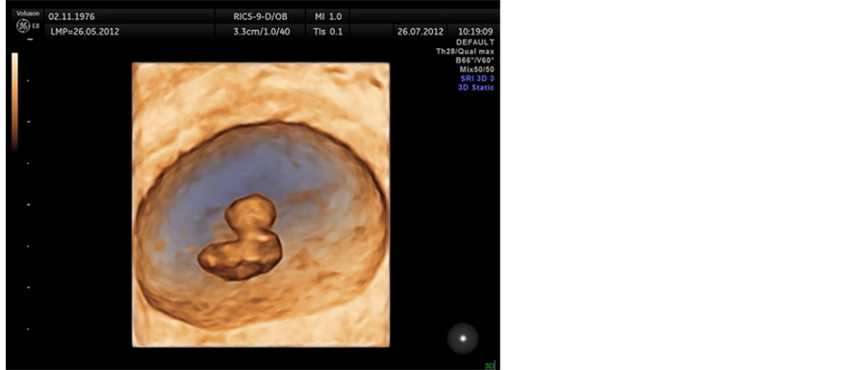
Task: Click the light source position icon
Action: tap(463, 338)
